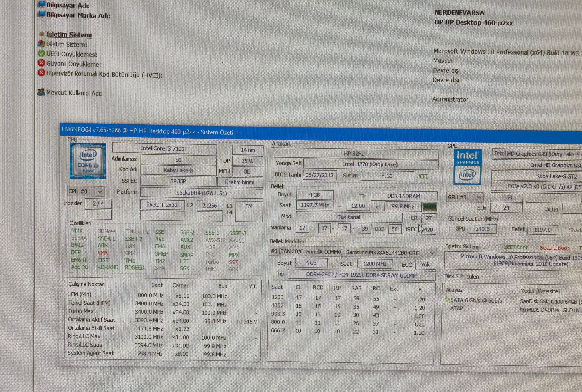Click the İşletim Sistemi section header icon
The width and height of the screenshot is (582, 392).
[42, 34]
